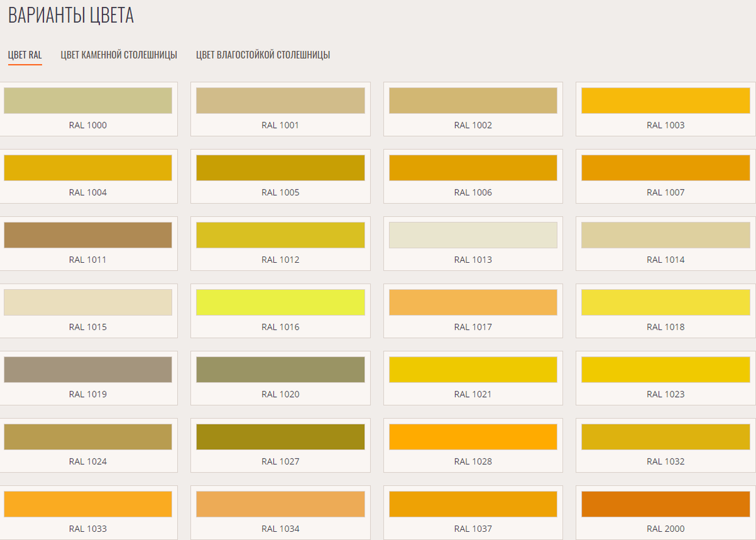This screenshot has width=756, height=540.
Task: Pick the RAL 1034 pastel swatch
Action: (x=280, y=504)
